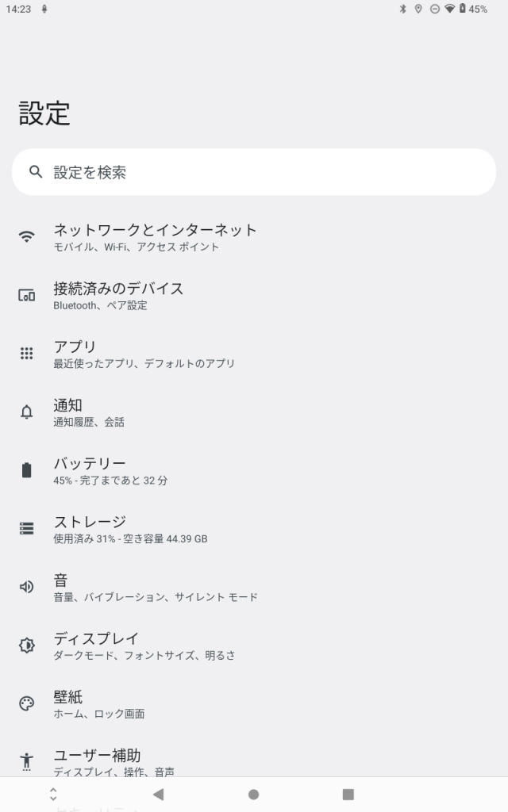Tap the apps grid icon
Screen dimensions: 508x812
(x=27, y=354)
